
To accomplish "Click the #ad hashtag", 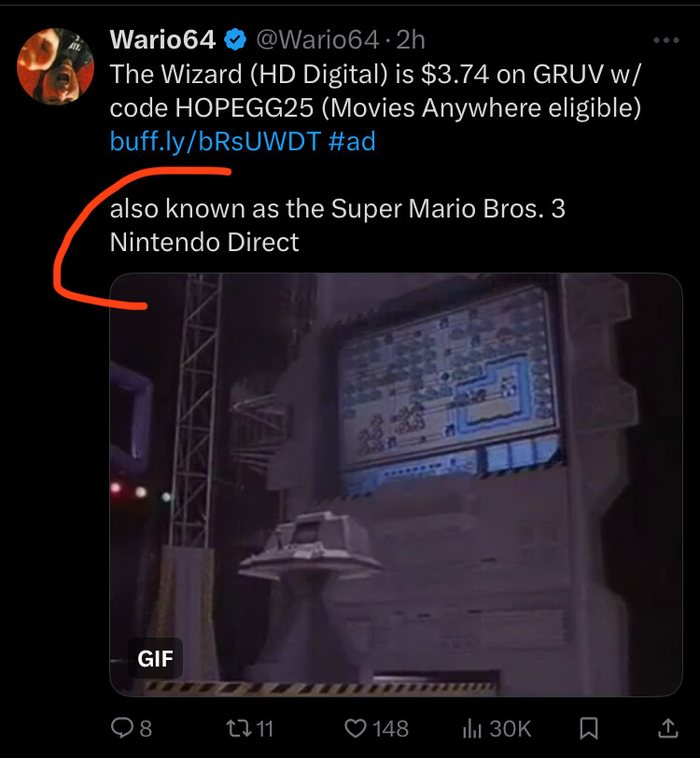I will tap(352, 141).
